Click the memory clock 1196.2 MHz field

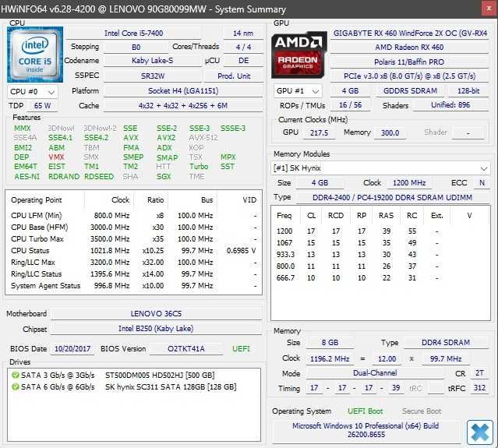coord(330,359)
